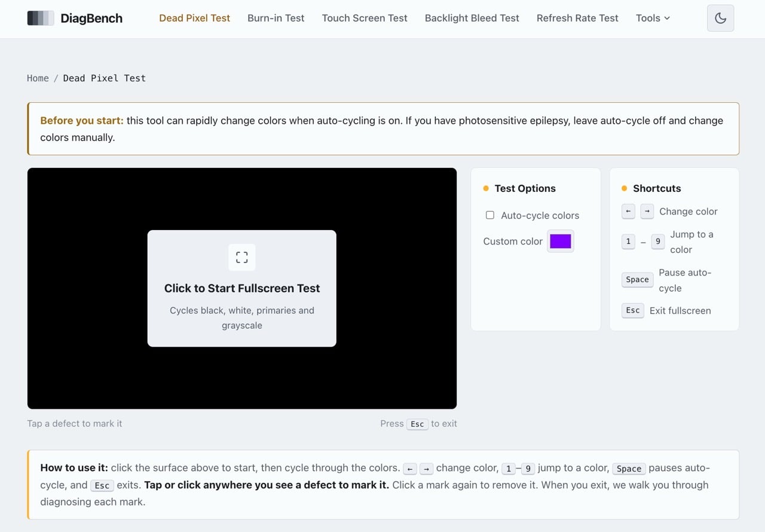Select Refresh Rate Test in navigation
The height and width of the screenshot is (532, 765).
coord(577,18)
